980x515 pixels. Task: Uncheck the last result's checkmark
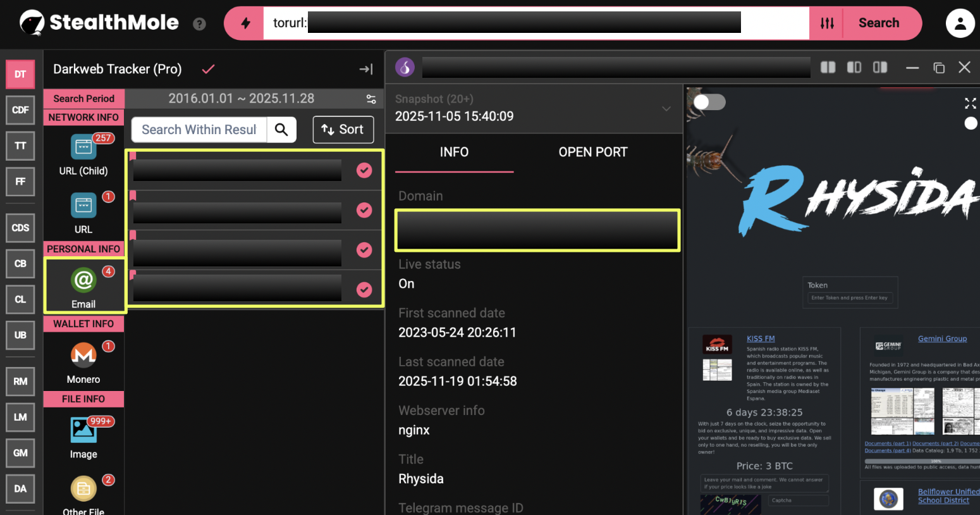364,289
